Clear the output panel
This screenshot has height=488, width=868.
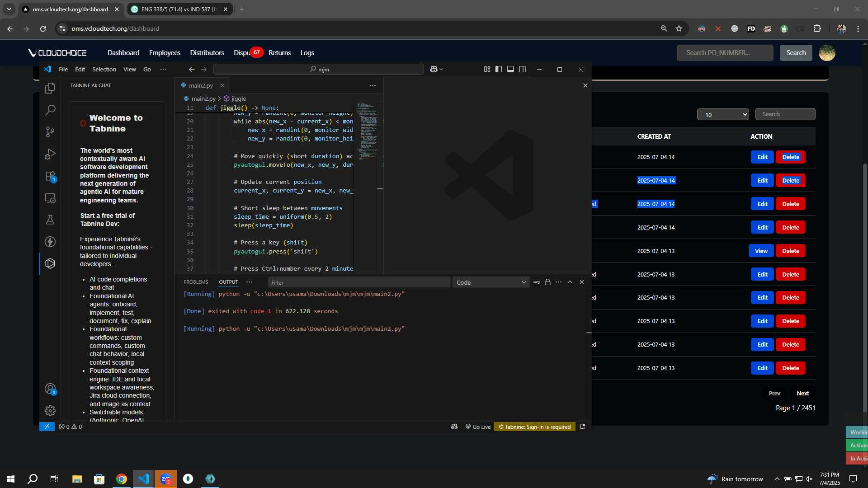(537, 282)
